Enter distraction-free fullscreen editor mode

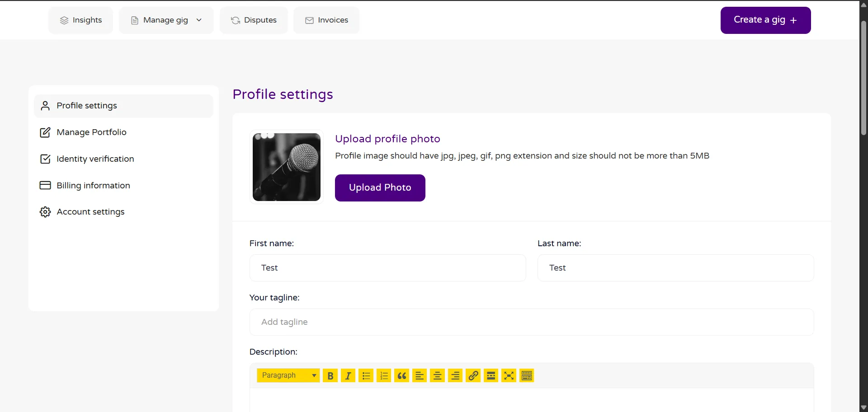(x=509, y=375)
